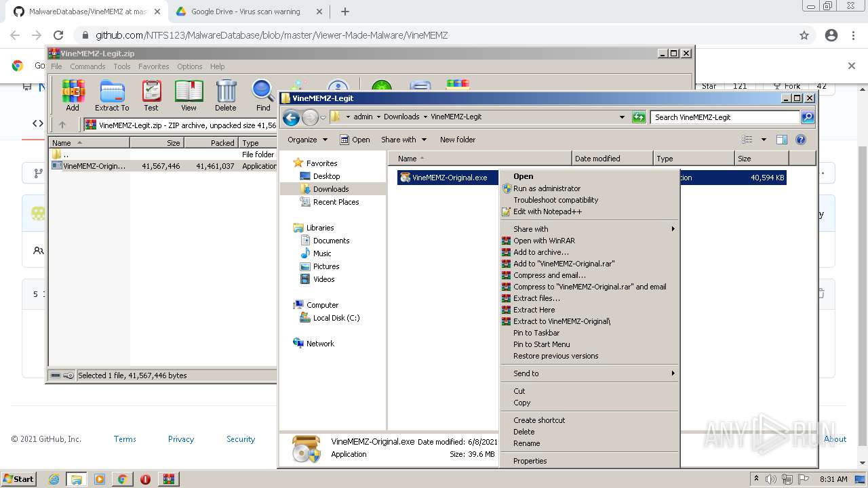Select VineMEMZ-Origin... row in WinRAR
The height and width of the screenshot is (488, 868).
(x=163, y=166)
